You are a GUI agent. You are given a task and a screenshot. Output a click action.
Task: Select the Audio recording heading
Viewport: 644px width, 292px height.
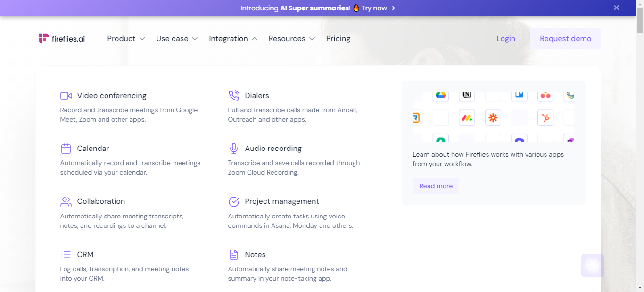click(273, 149)
